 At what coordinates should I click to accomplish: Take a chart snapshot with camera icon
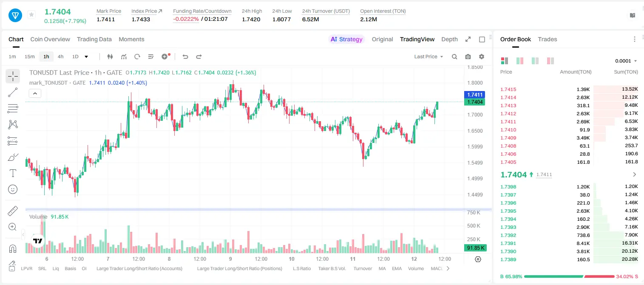[x=468, y=57]
